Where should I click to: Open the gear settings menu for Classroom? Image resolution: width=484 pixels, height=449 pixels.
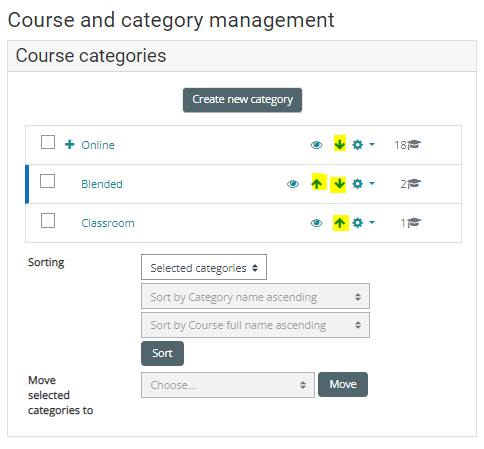pos(363,223)
